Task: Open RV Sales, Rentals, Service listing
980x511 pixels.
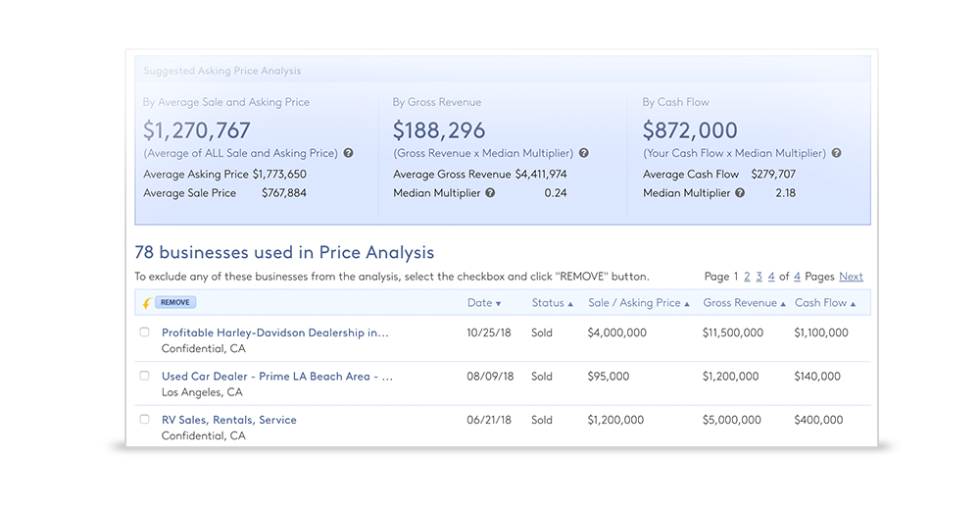Action: click(x=228, y=420)
